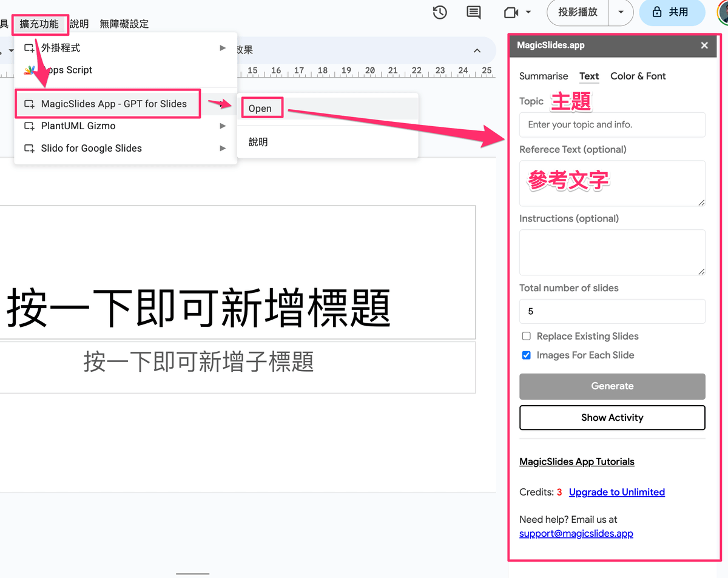Open the 說明 menu in menu bar
Image resolution: width=728 pixels, height=578 pixels.
pyautogui.click(x=79, y=24)
